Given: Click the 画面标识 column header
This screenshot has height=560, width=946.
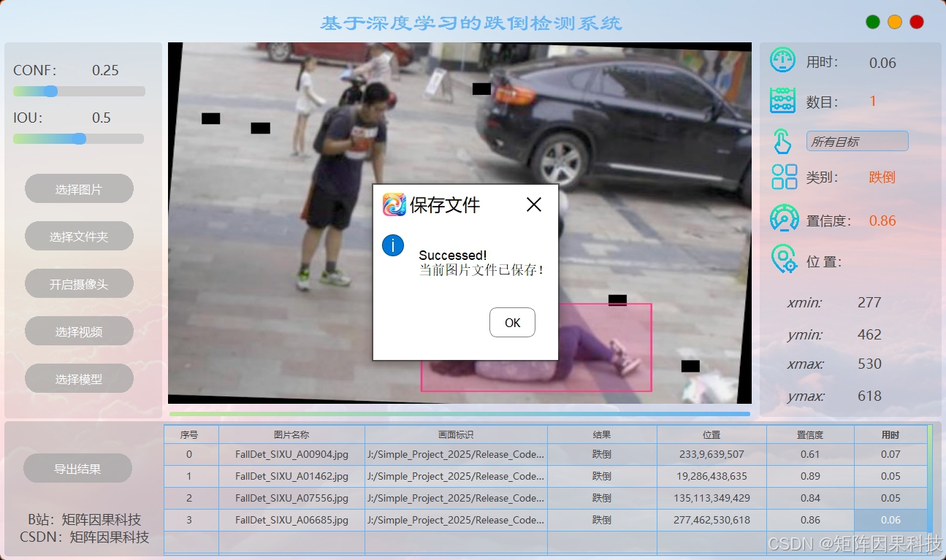Looking at the screenshot, I should pos(456,434).
